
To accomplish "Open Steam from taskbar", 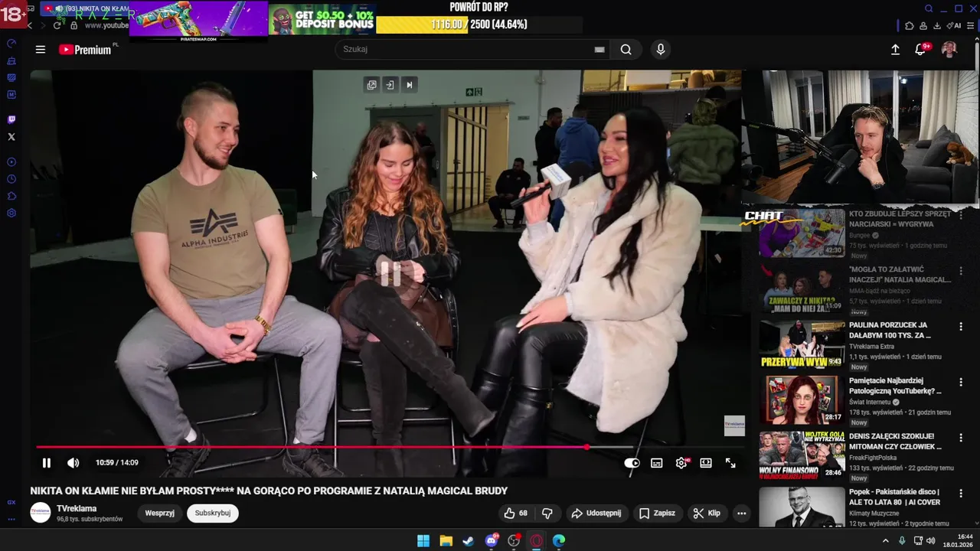I will (469, 541).
